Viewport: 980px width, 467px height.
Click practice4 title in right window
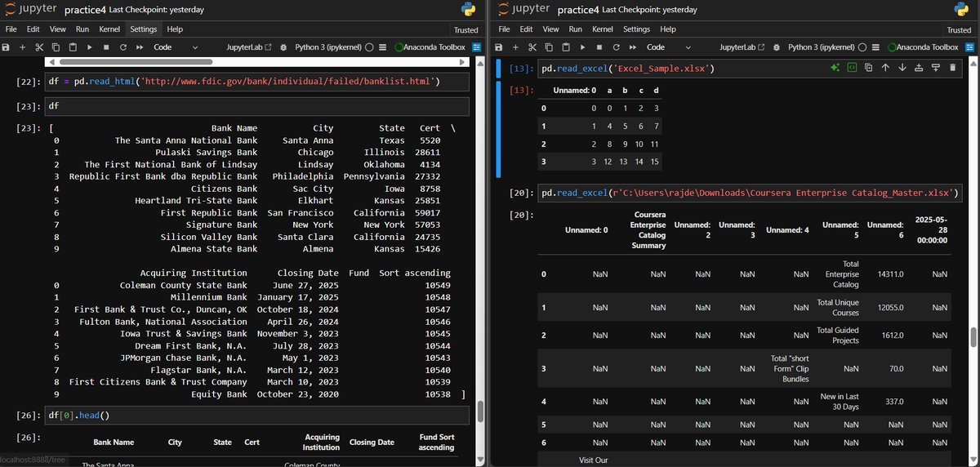click(x=578, y=10)
